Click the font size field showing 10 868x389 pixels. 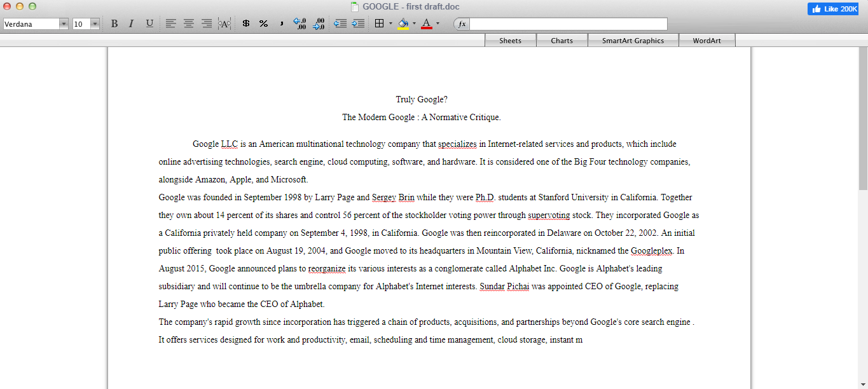81,24
